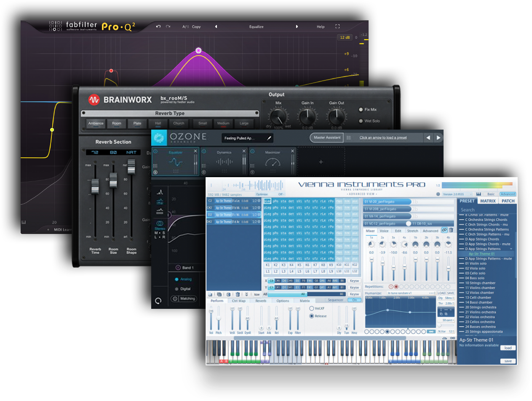The image size is (532, 401).
Task: Click the Brainworx logo icon
Action: point(94,100)
